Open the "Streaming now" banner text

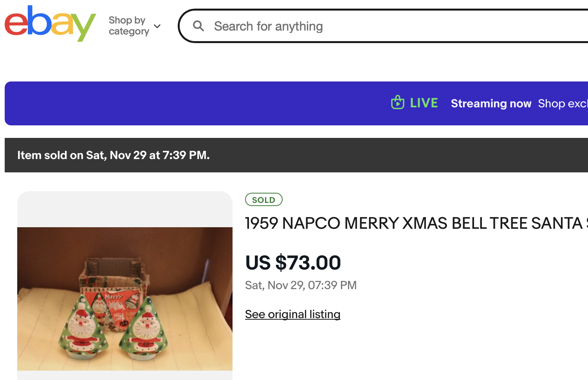point(491,103)
